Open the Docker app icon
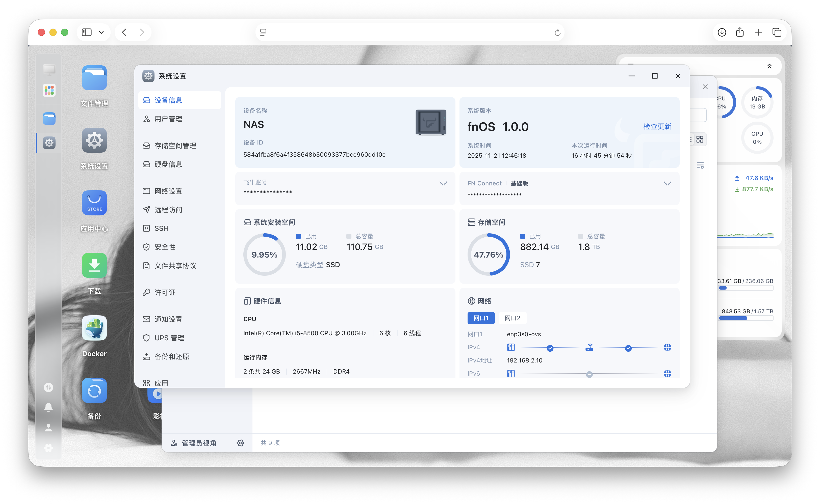Image resolution: width=820 pixels, height=504 pixels. click(x=94, y=328)
